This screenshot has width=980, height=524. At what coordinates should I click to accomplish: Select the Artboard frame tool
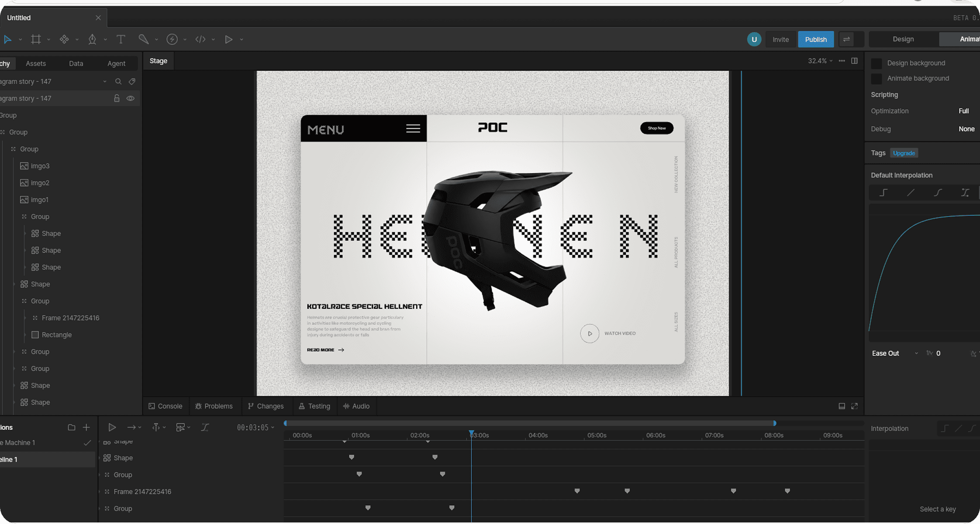36,39
